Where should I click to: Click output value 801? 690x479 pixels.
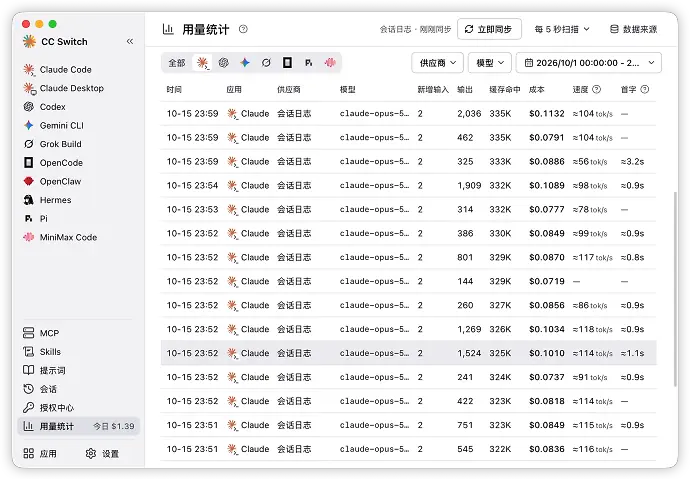[x=465, y=257]
